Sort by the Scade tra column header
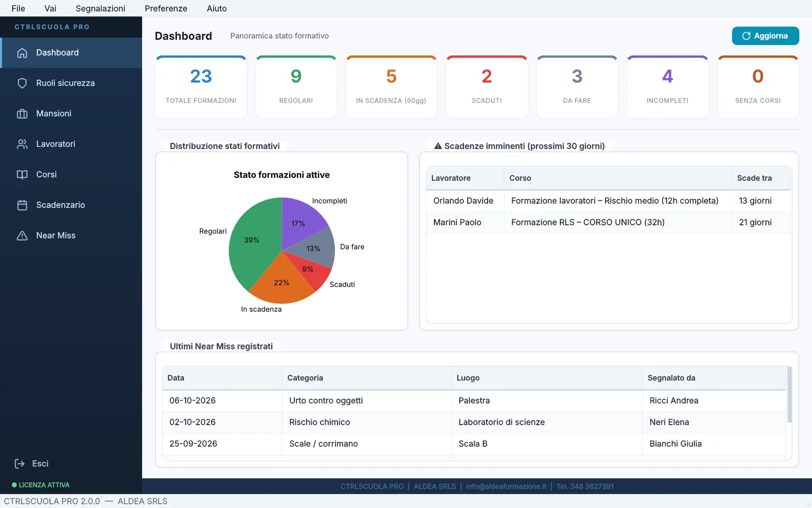The image size is (812, 508). click(761, 178)
